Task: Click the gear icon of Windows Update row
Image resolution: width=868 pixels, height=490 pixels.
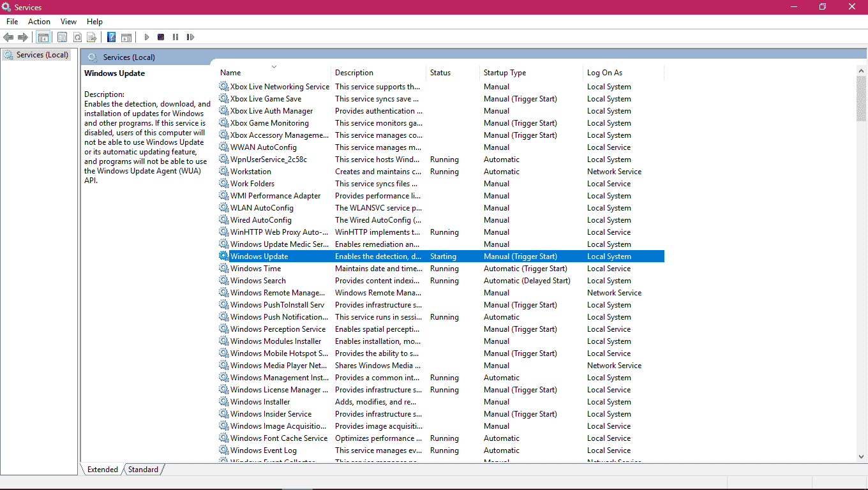Action: [223, 256]
